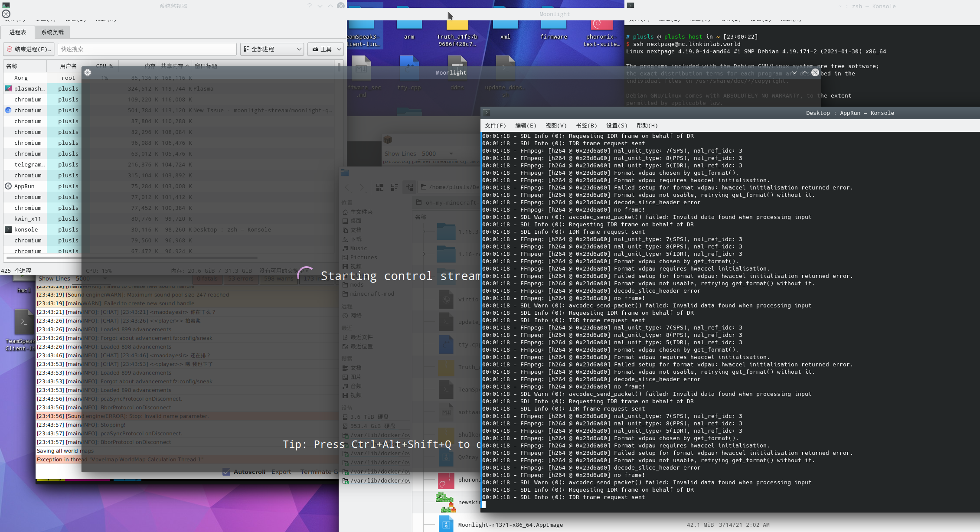The image size is (980, 532).
Task: Open the 书签(B) menu in Konsole
Action: click(586, 125)
